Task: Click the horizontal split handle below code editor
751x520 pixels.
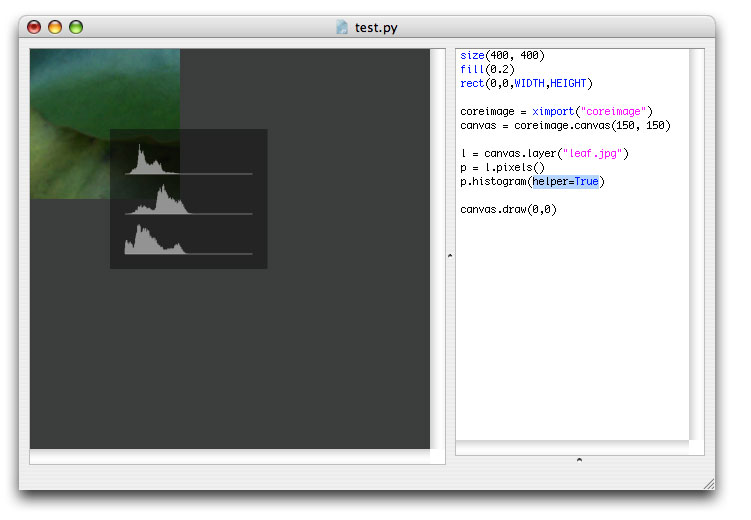Action: [x=579, y=460]
